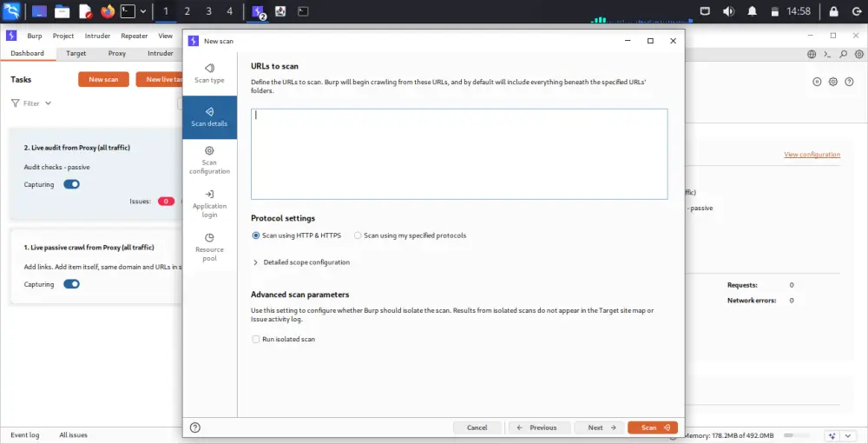Image resolution: width=868 pixels, height=444 pixels.
Task: Toggle Capturing for Live audit from Proxy
Action: [71, 184]
